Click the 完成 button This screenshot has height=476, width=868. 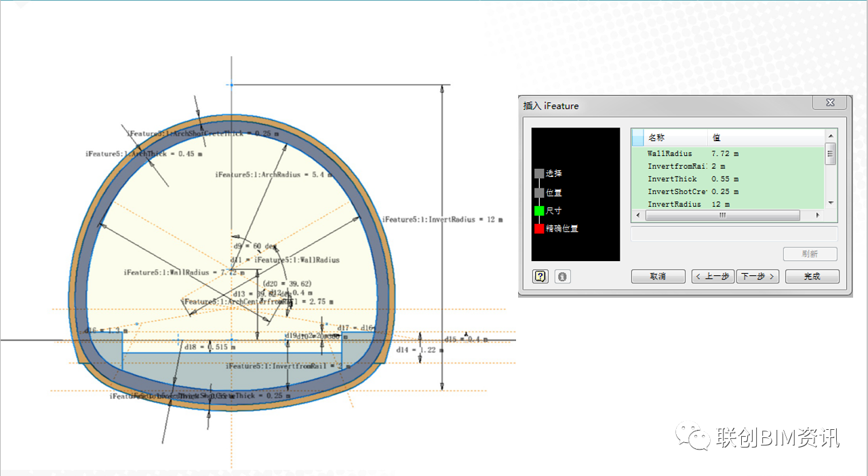[812, 277]
